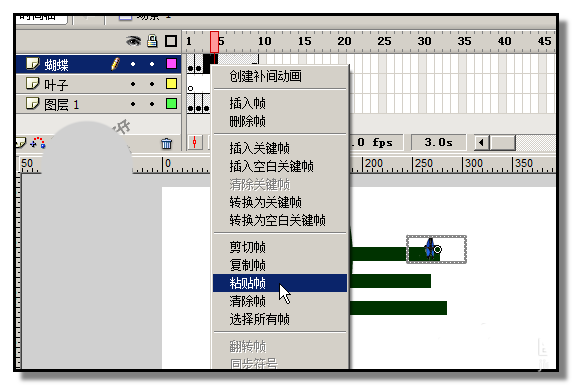Viewport: 572px width, 385px height.
Task: Toggle visibility dot of 图层 1 layer
Action: (x=133, y=104)
